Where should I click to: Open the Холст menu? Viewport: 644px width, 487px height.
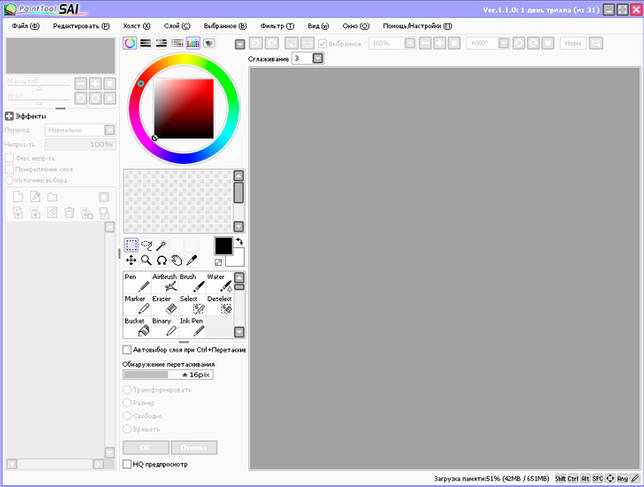tap(137, 26)
